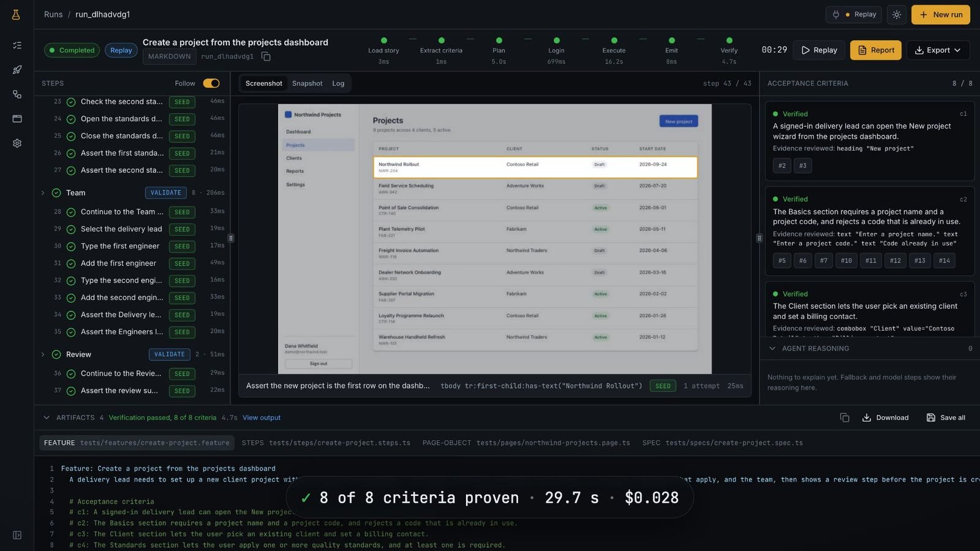
Task: Toggle the Follow switch off
Action: tap(211, 83)
